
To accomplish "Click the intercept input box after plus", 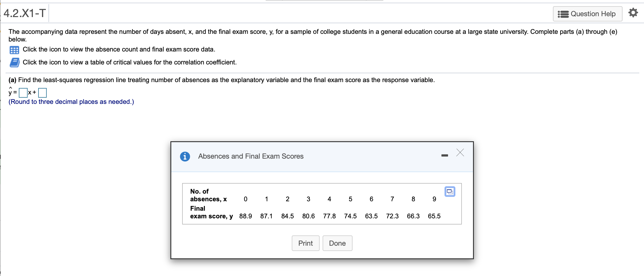I will point(42,93).
